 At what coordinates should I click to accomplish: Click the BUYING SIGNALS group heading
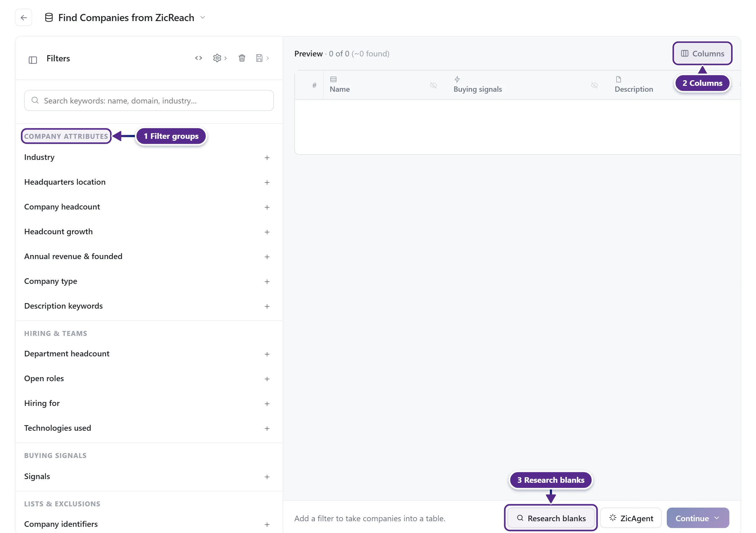[55, 456]
